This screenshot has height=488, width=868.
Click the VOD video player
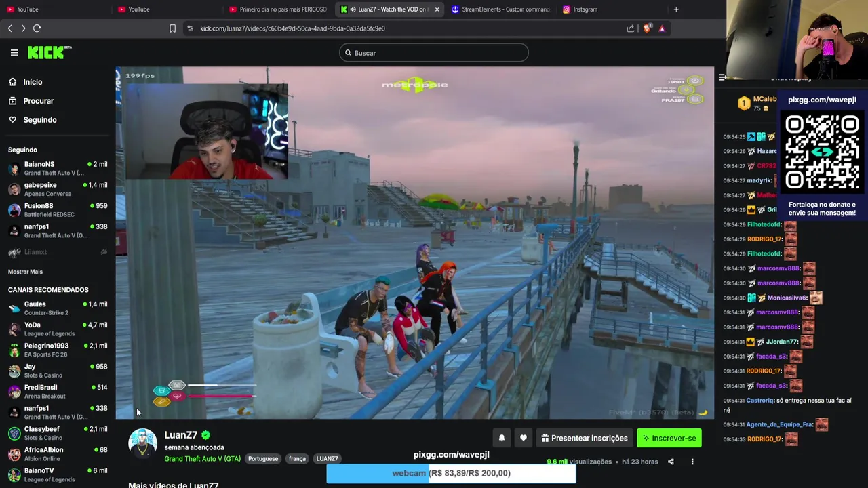click(x=414, y=243)
